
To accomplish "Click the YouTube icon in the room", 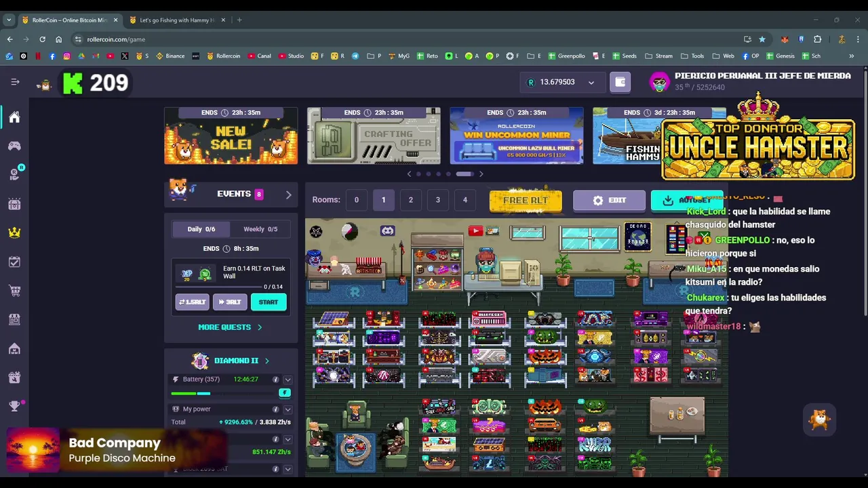I will (475, 231).
